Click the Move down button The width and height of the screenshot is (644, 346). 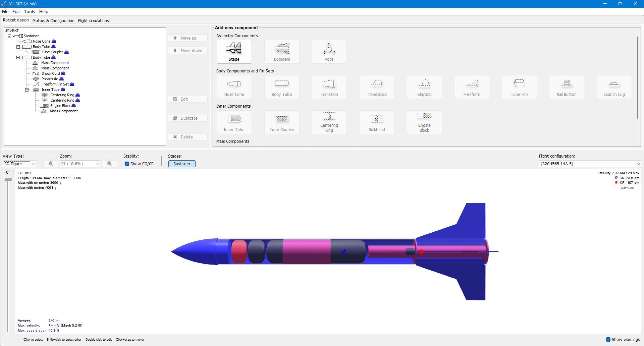pyautogui.click(x=187, y=51)
